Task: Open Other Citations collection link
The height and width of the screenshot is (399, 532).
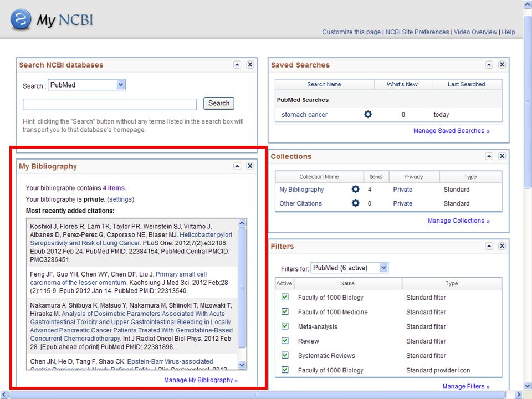Action: click(300, 203)
